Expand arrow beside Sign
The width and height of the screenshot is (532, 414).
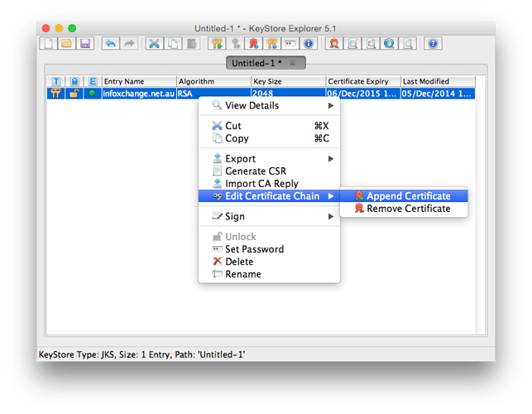tap(331, 216)
